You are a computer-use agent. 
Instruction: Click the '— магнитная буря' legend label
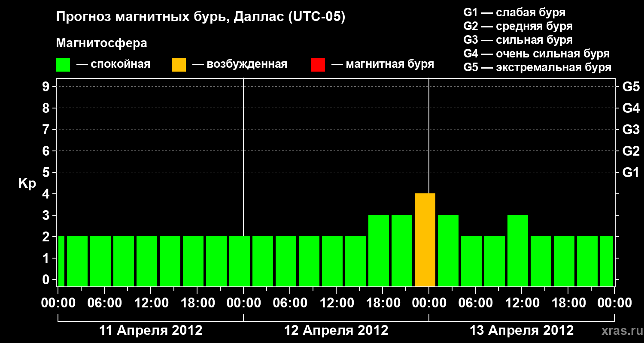coord(383,65)
